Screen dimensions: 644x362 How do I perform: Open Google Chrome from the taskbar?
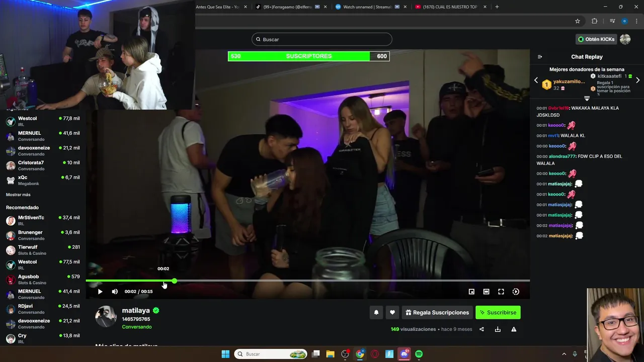coord(360,354)
